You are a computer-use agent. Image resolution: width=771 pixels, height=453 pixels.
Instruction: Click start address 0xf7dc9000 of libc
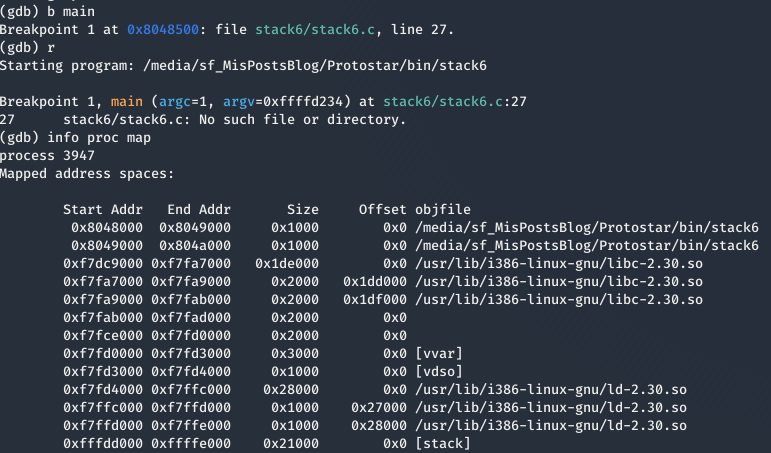click(103, 264)
